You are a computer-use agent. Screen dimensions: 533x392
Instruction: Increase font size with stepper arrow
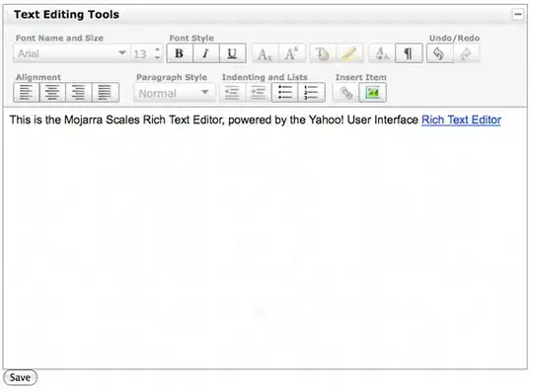[x=157, y=49]
